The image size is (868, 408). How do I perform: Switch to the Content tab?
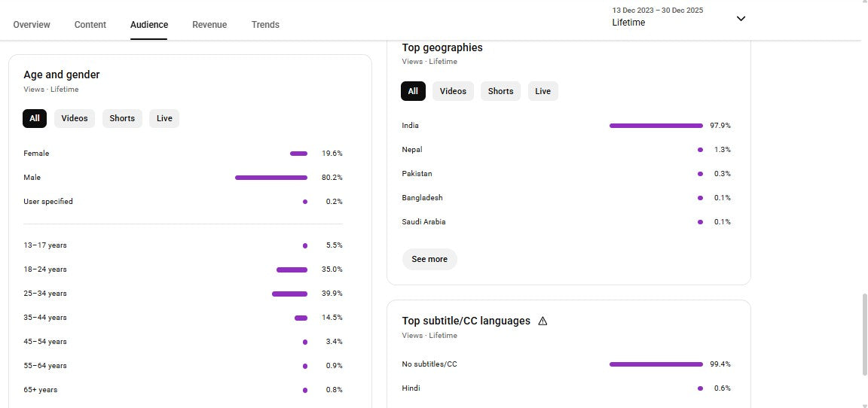90,25
